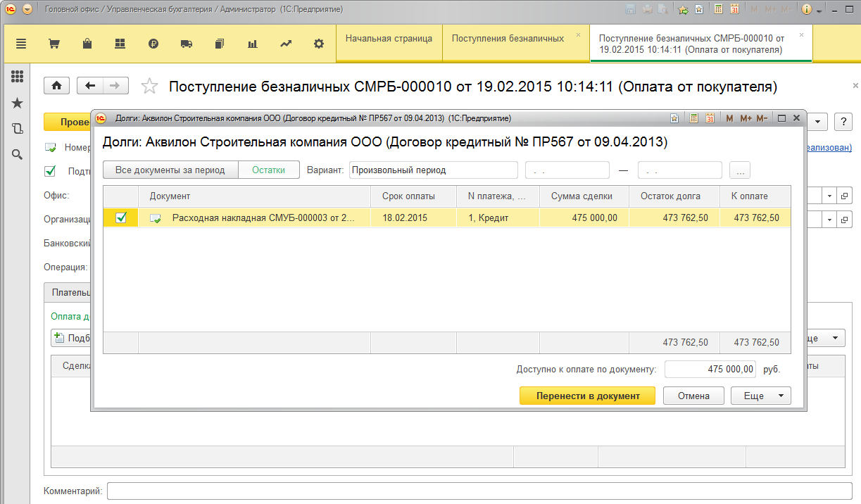861x504 pixels.
Task: Click the M+ memory add button in dialog
Action: point(746,118)
